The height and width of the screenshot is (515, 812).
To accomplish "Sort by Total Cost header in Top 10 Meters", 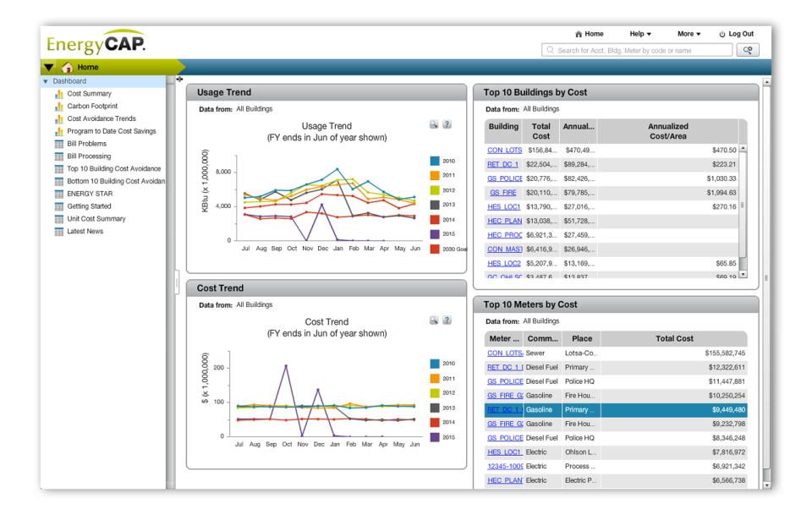I will tap(674, 338).
